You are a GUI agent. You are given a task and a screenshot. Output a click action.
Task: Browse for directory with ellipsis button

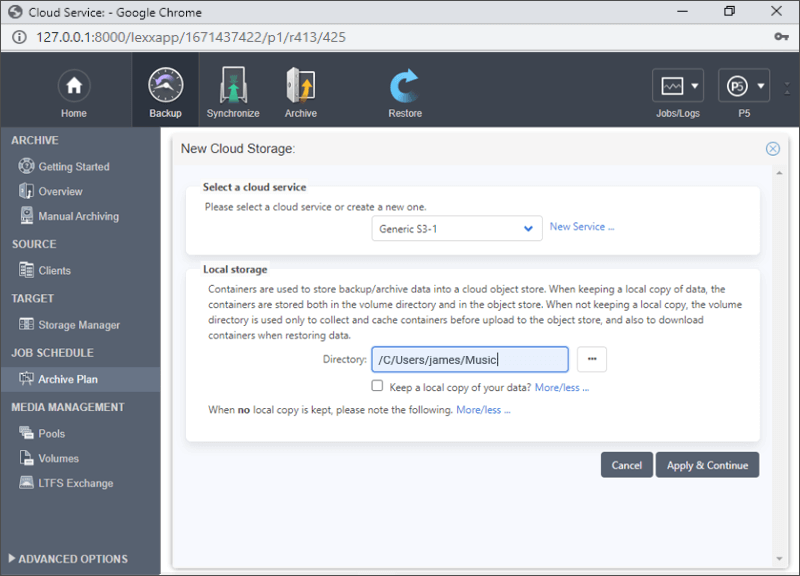[x=592, y=359]
